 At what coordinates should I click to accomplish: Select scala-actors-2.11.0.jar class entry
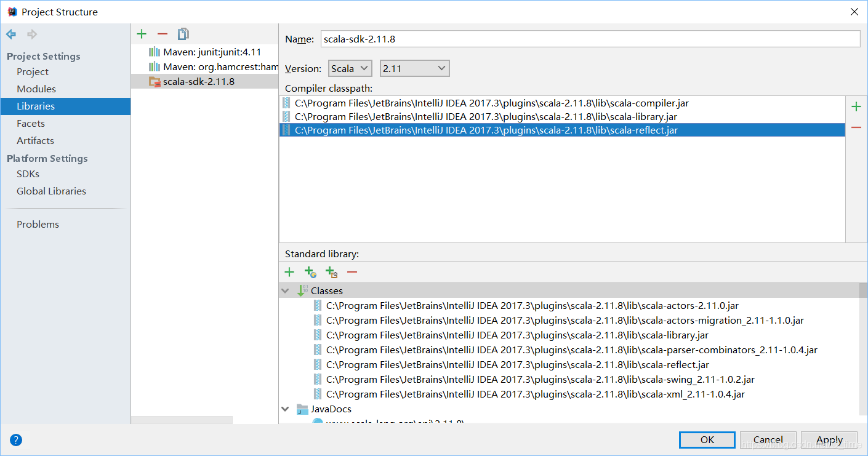(x=532, y=305)
